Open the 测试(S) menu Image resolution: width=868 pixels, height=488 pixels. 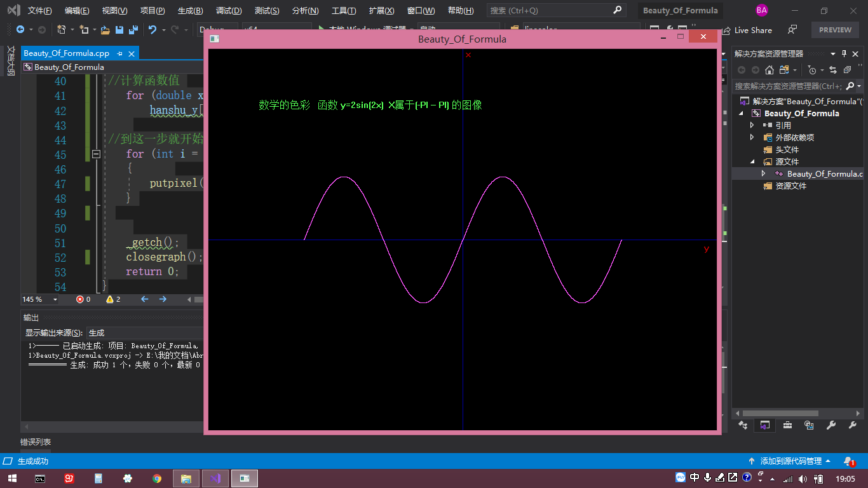click(267, 11)
